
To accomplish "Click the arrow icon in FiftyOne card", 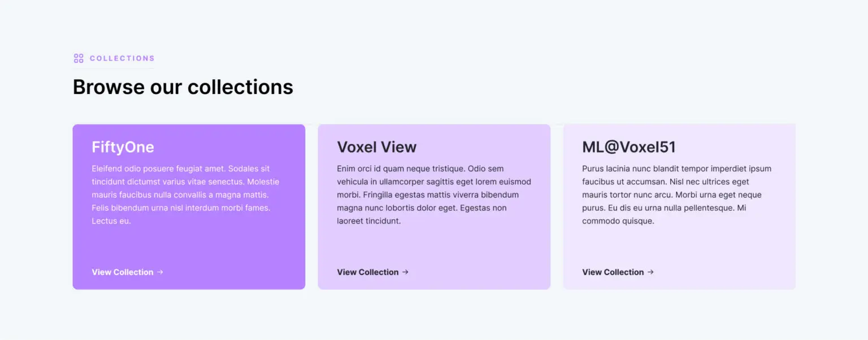I will click(x=160, y=272).
